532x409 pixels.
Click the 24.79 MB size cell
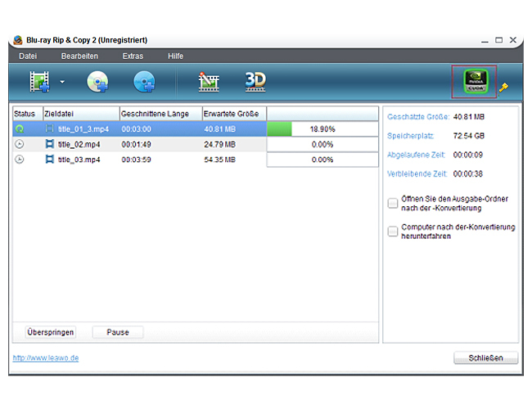tap(219, 145)
